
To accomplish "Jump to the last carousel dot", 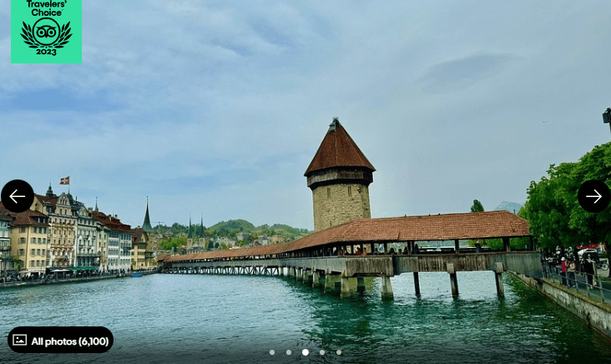I will [339, 352].
